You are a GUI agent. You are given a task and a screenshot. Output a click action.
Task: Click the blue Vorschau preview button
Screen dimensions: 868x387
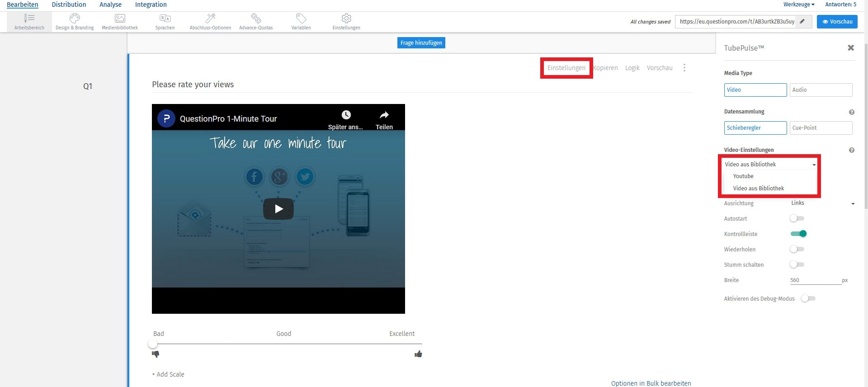[837, 21]
